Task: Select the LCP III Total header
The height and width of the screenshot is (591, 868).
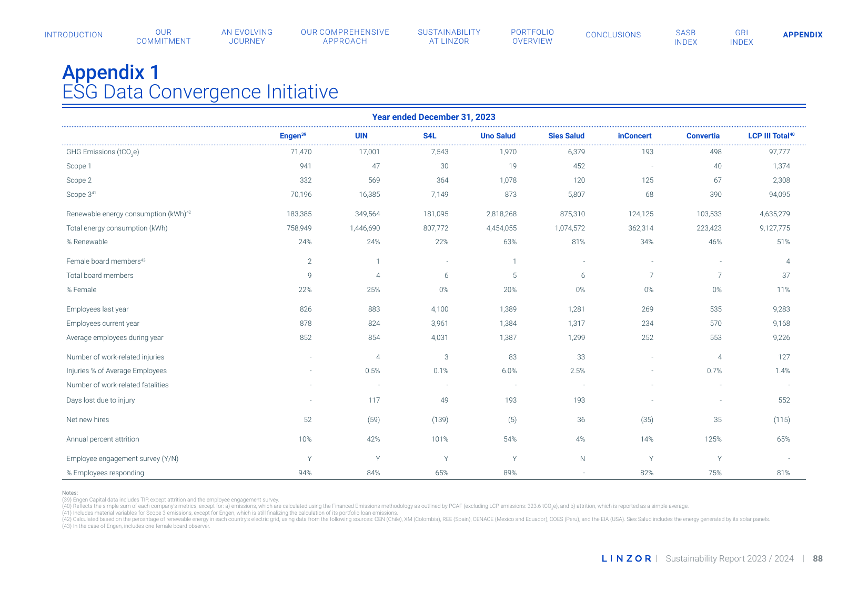Action: 771,136
